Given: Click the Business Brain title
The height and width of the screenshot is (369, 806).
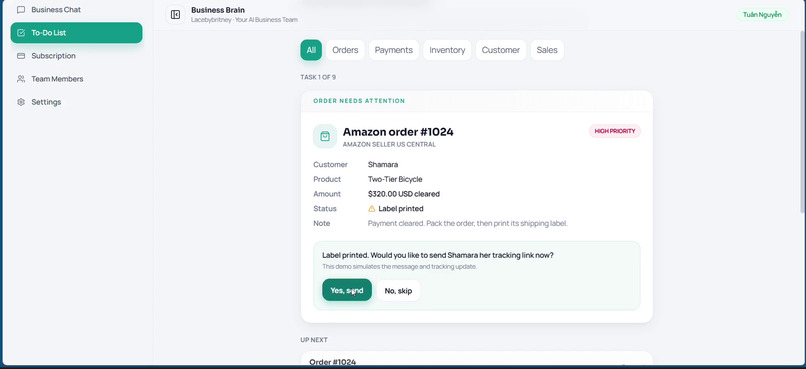Looking at the screenshot, I should 218,10.
